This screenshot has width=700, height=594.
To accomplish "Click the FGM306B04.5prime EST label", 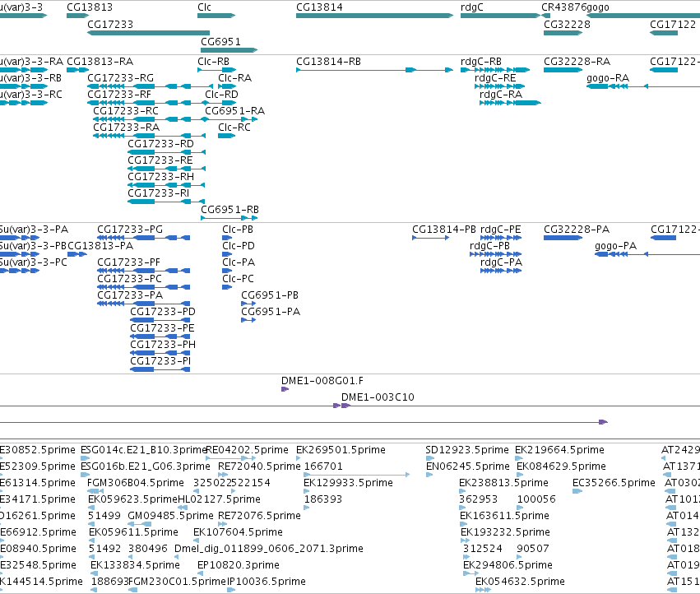I will pos(135,483).
